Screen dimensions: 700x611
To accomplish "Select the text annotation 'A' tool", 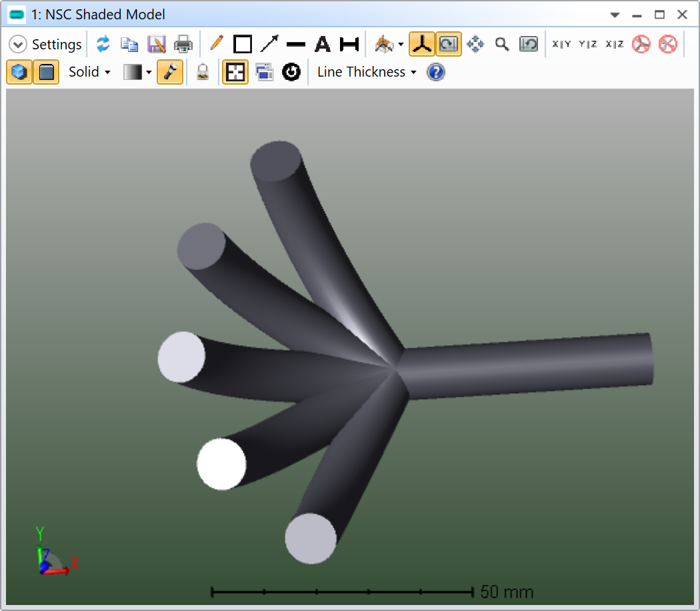I will (x=323, y=45).
